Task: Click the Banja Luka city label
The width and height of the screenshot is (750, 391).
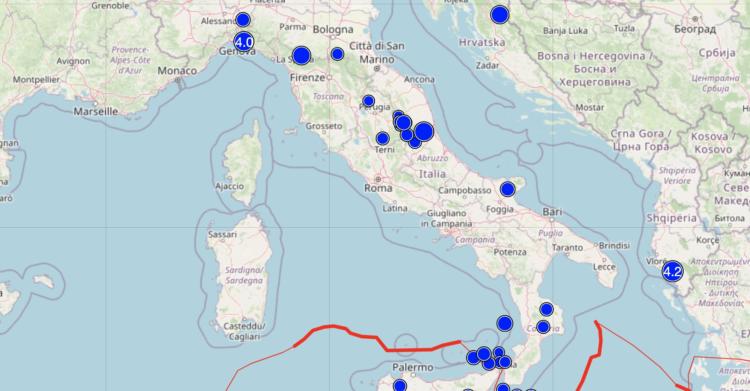Action: click(x=565, y=31)
